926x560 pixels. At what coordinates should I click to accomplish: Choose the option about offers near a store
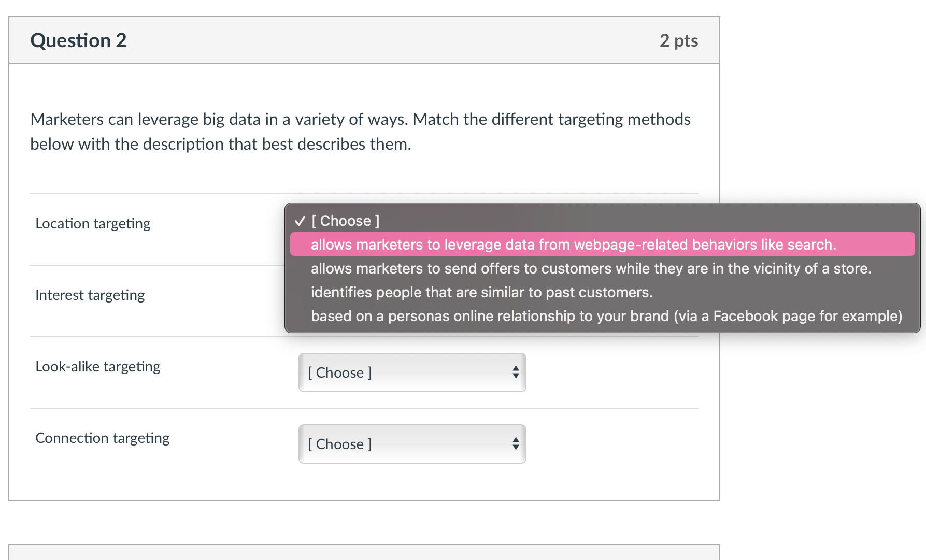coord(591,268)
